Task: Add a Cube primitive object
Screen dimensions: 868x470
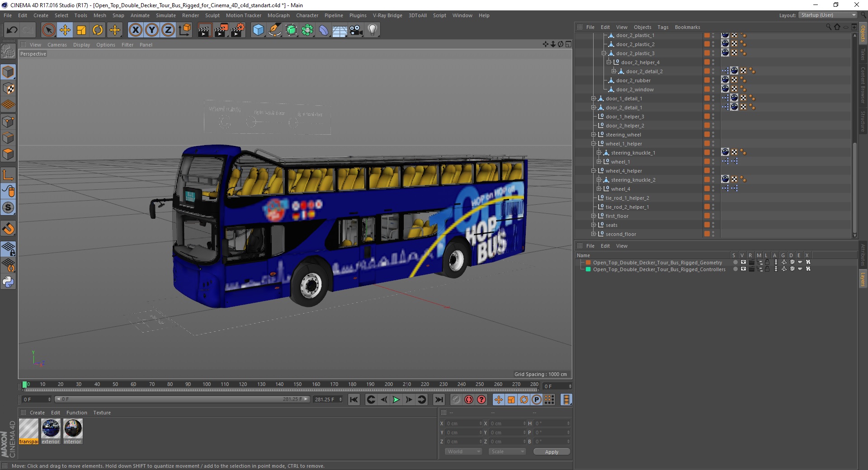Action: point(258,30)
